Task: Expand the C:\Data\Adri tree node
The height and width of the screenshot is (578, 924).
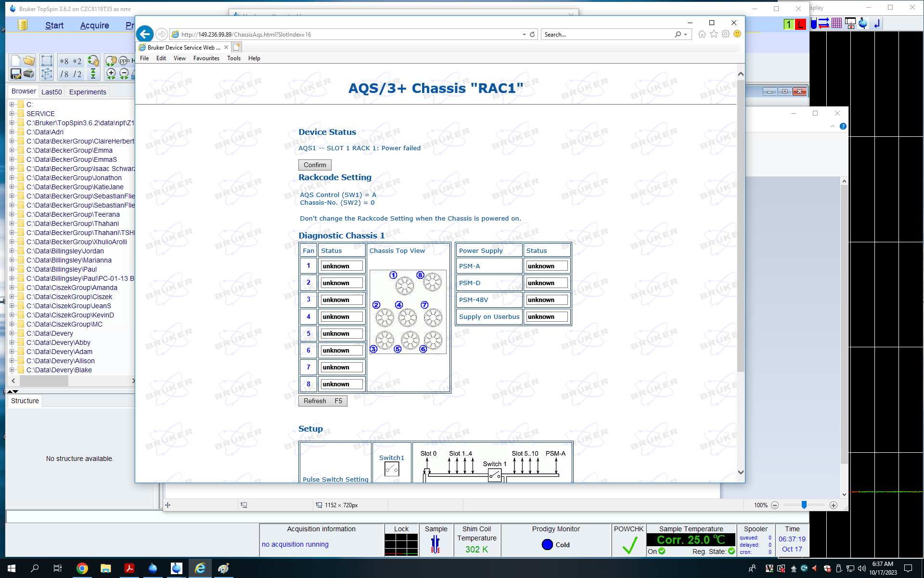Action: (12, 132)
